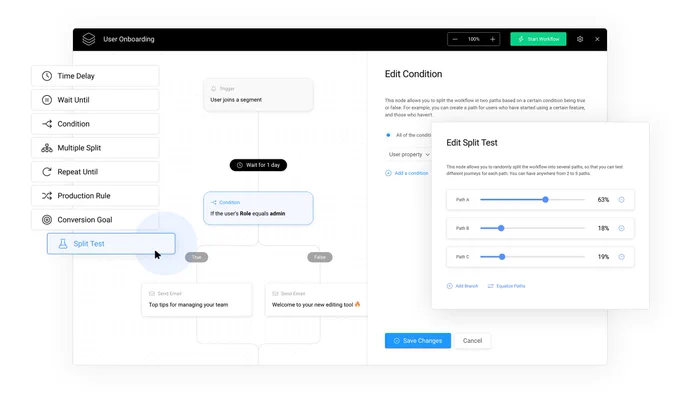
Task: Click the Start Workflow button
Action: tap(538, 39)
